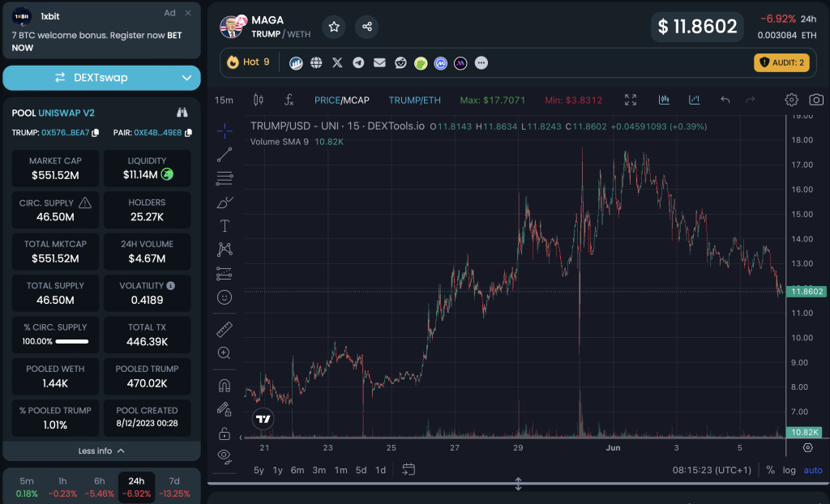Open the fx indicators menu
Screen dimensions: 830x504
[x=289, y=100]
